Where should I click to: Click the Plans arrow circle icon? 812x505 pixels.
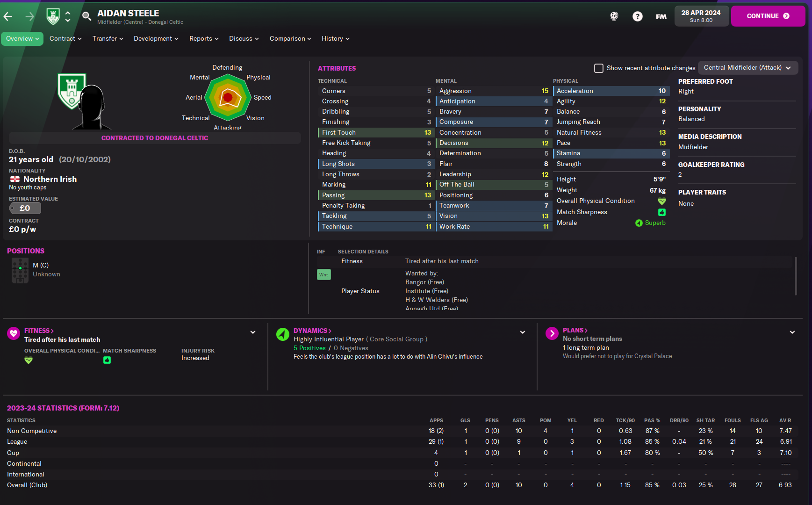[x=552, y=333]
